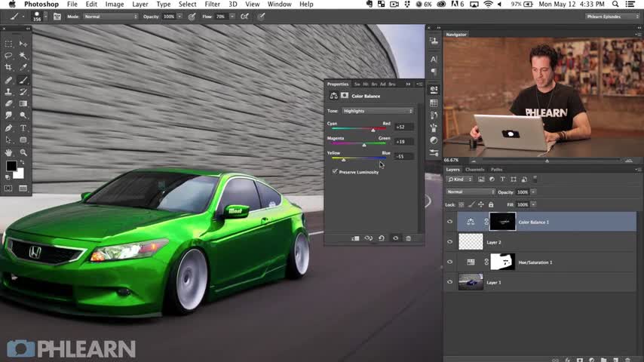
Task: Open Opacity dropdown arrow in options bar
Action: point(179,17)
